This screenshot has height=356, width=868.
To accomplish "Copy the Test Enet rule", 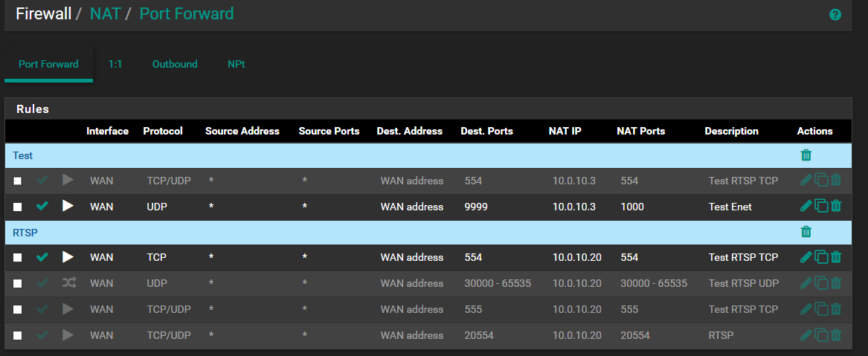I will 821,206.
